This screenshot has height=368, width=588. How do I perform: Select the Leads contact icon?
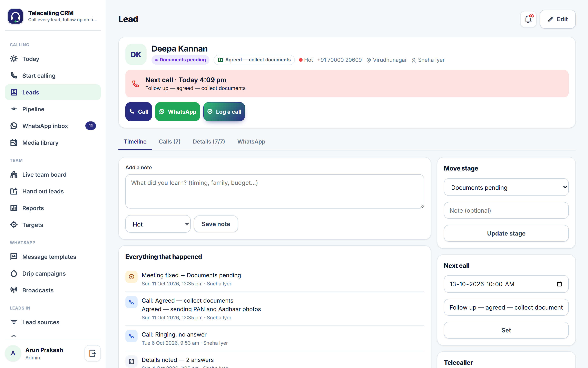pos(14,92)
